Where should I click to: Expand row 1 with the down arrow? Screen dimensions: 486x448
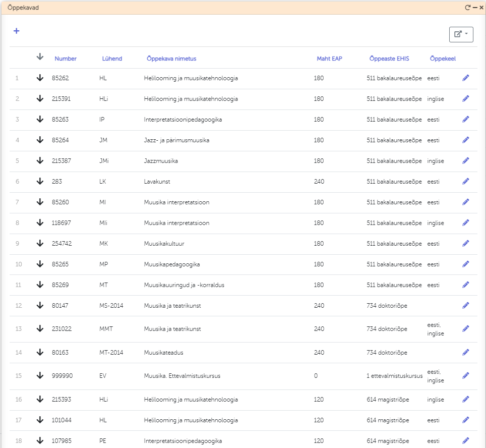point(40,78)
